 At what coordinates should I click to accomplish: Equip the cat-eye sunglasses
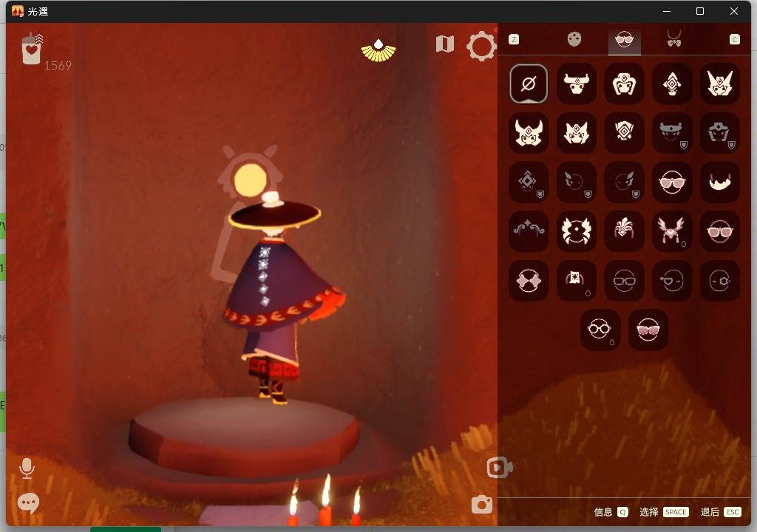pyautogui.click(x=648, y=330)
